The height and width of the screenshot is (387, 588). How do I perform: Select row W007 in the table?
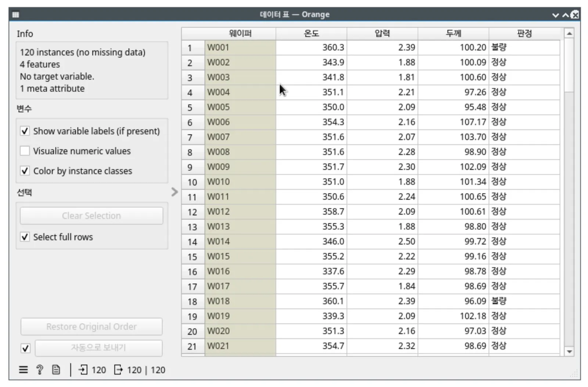pos(370,137)
